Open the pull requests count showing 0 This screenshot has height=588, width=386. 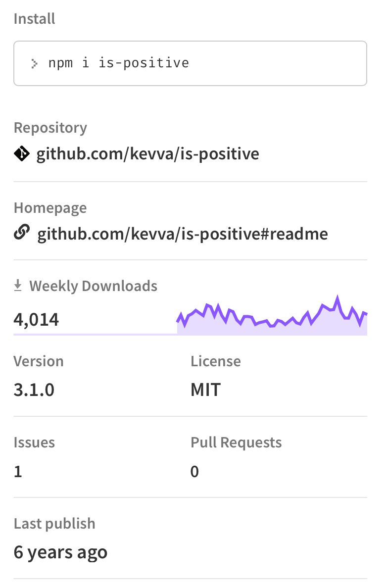click(x=194, y=472)
